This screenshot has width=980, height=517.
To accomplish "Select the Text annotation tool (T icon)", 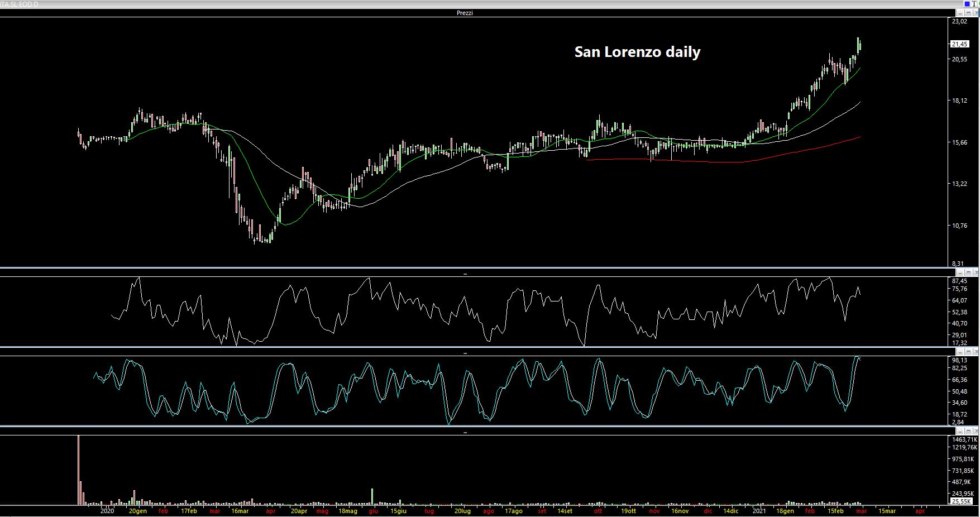I will pyautogui.click(x=974, y=4).
